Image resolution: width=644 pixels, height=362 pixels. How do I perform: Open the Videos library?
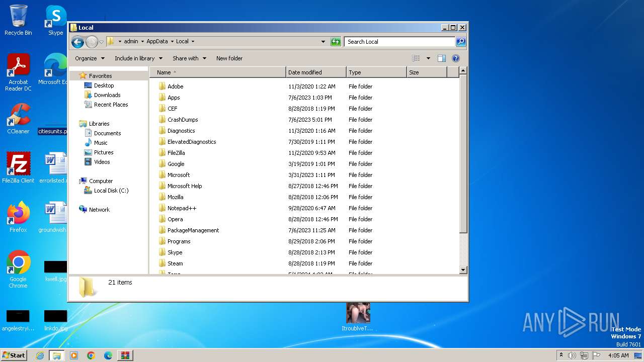(102, 162)
